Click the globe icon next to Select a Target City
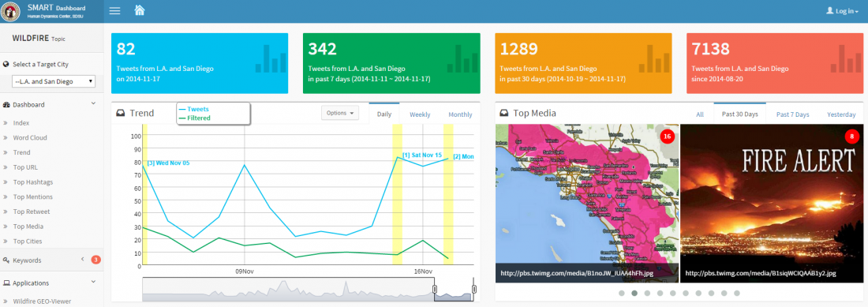868x307 pixels. click(x=6, y=64)
